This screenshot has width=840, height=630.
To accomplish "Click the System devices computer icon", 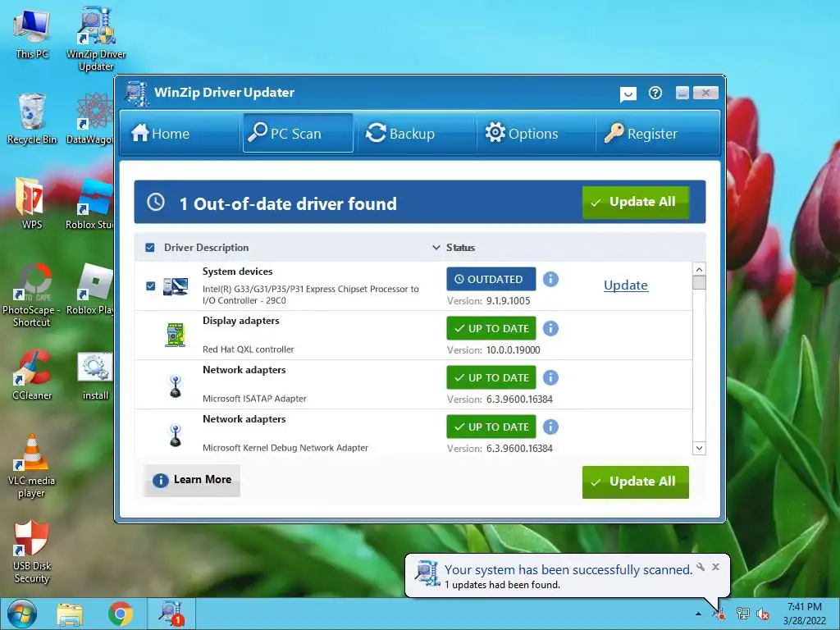I will (176, 286).
